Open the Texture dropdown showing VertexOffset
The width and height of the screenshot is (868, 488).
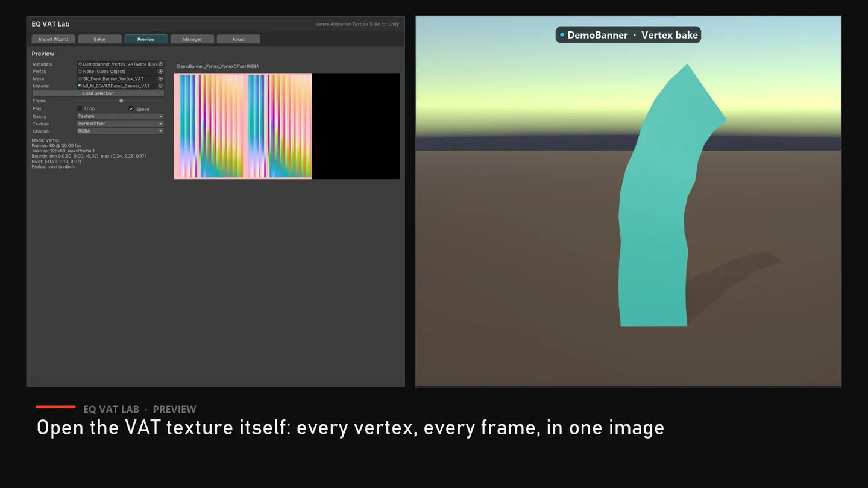121,124
